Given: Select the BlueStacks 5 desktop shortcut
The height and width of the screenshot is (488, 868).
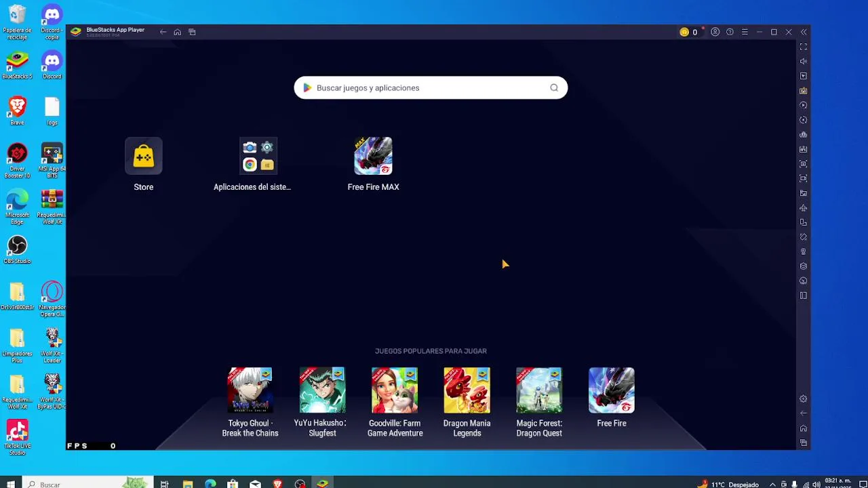Looking at the screenshot, I should pos(17,66).
